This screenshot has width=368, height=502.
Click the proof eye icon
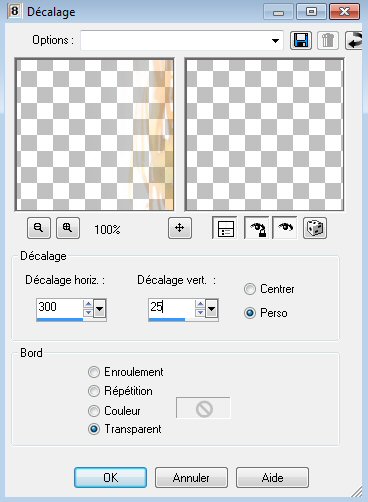(285, 228)
